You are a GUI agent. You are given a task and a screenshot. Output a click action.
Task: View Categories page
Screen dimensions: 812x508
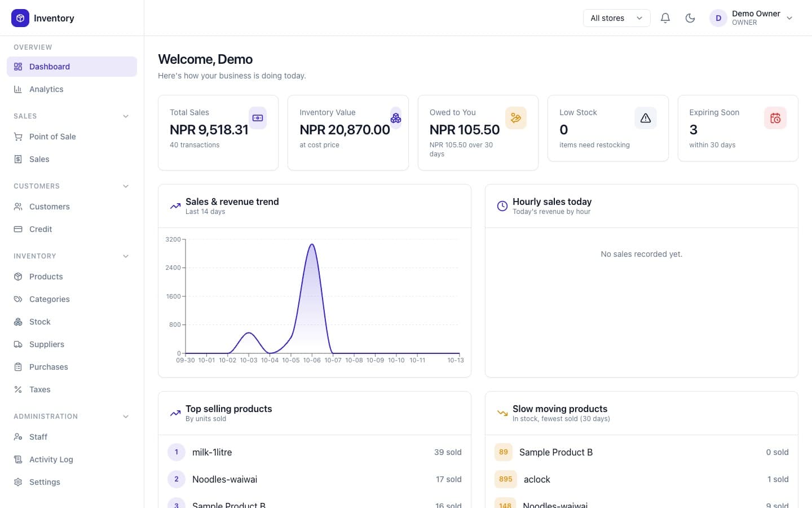(72, 299)
